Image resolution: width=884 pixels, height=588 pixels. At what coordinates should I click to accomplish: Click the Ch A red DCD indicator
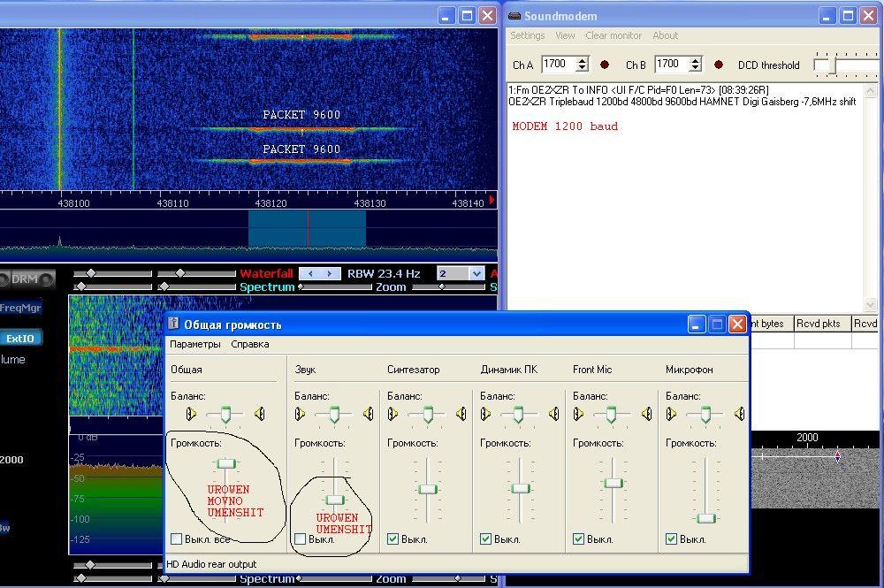[605, 65]
